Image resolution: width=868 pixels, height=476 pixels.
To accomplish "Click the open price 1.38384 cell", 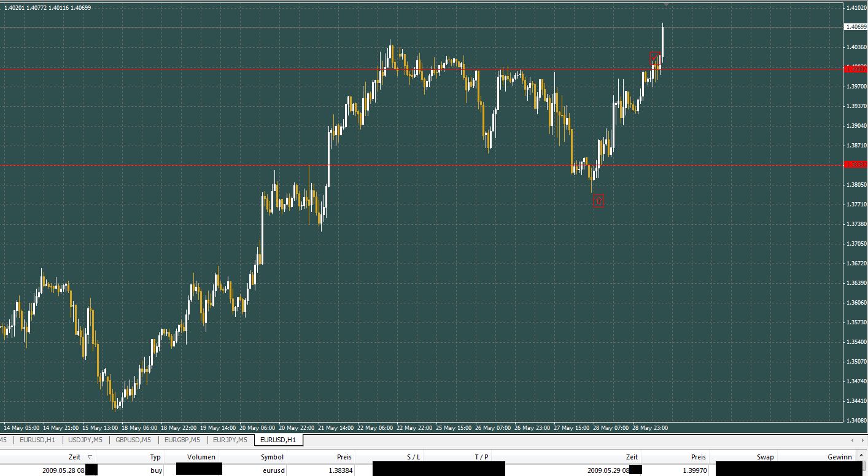I will tap(340, 470).
